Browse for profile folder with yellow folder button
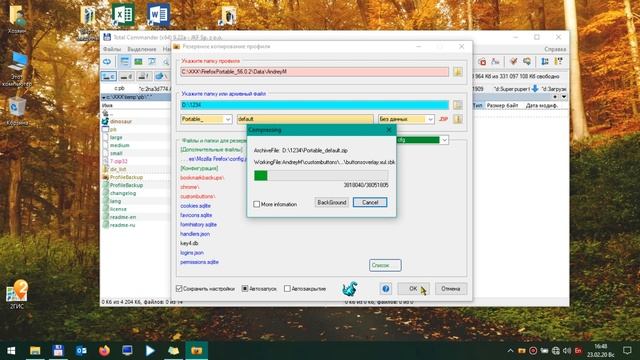Viewport: 640px width, 360px height. pos(458,72)
